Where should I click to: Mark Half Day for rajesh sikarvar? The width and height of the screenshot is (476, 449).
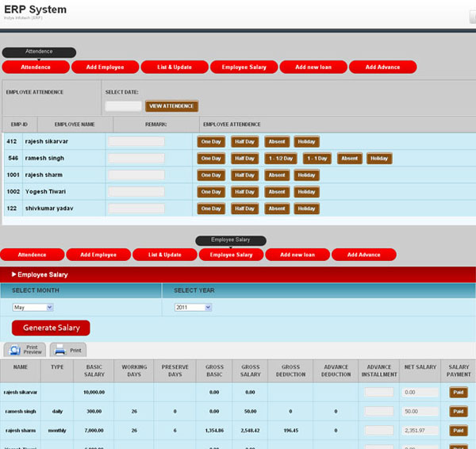[244, 142]
